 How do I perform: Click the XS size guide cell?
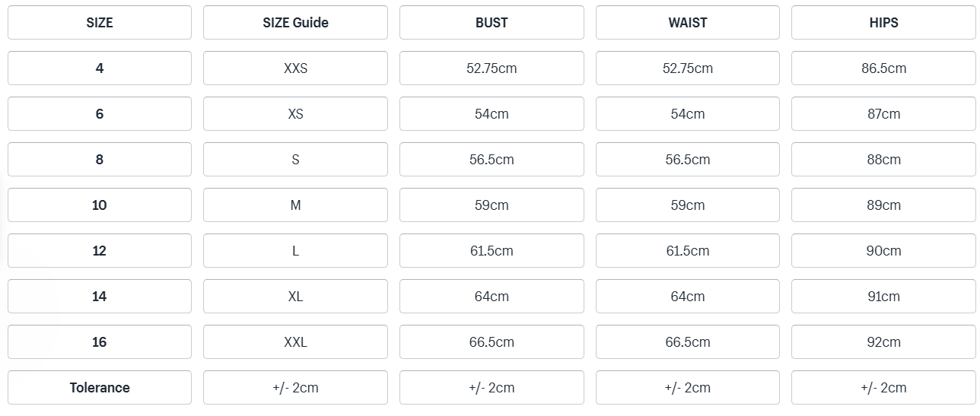pyautogui.click(x=295, y=114)
